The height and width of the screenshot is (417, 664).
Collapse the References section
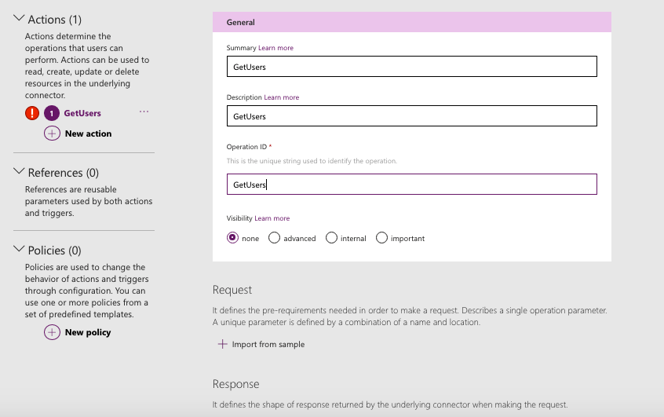pyautogui.click(x=18, y=172)
